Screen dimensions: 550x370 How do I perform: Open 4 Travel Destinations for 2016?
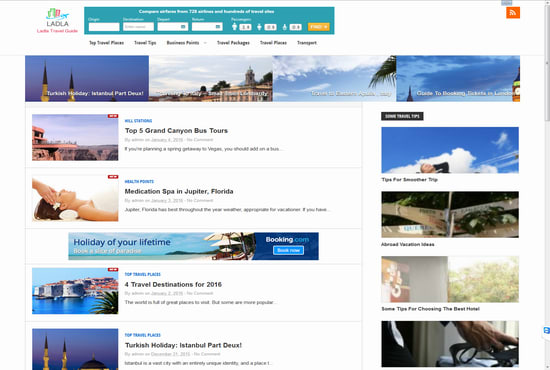coord(173,284)
